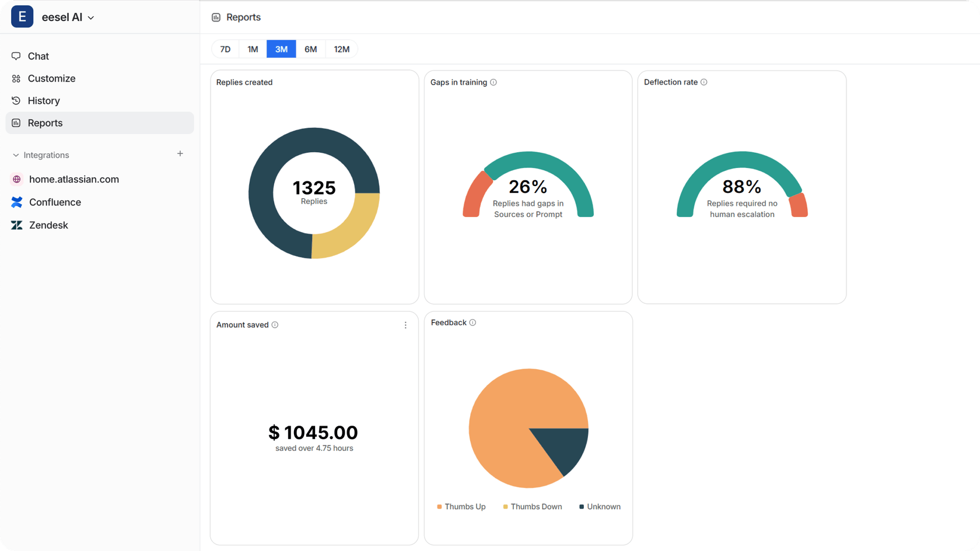This screenshot has width=980, height=551.
Task: Select the Zendesk integration icon
Action: (16, 224)
